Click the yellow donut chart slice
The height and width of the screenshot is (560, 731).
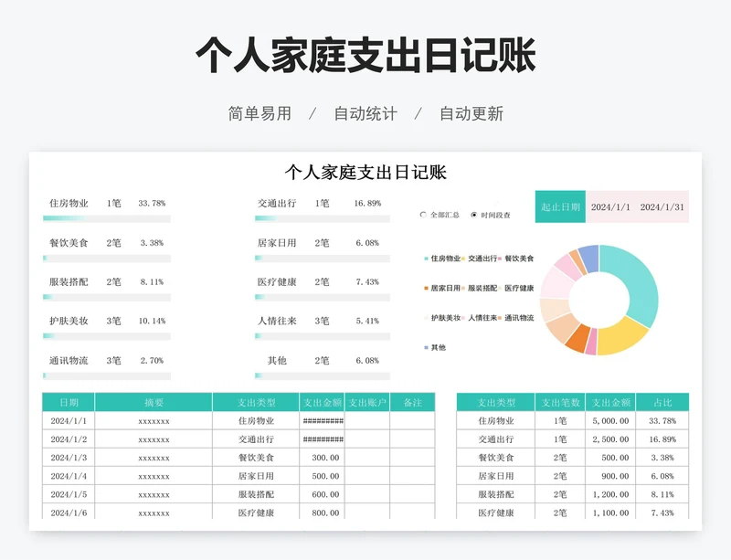[620, 338]
